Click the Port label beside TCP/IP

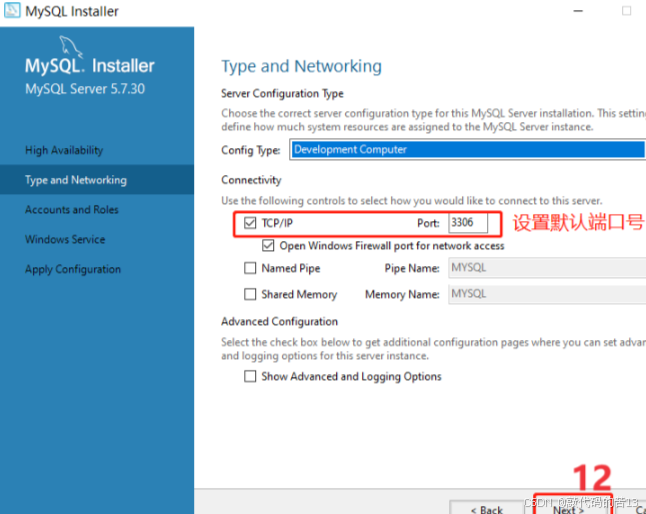pos(428,223)
